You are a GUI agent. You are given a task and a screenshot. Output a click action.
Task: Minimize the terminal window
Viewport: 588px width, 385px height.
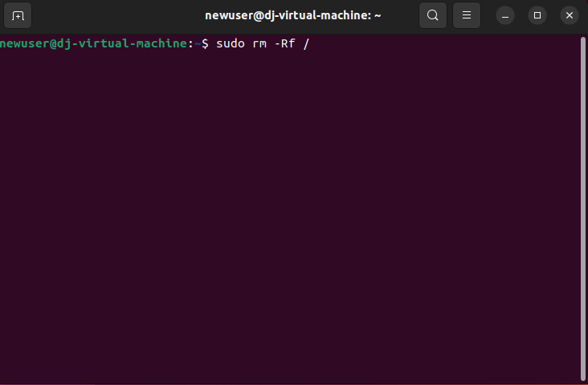505,15
